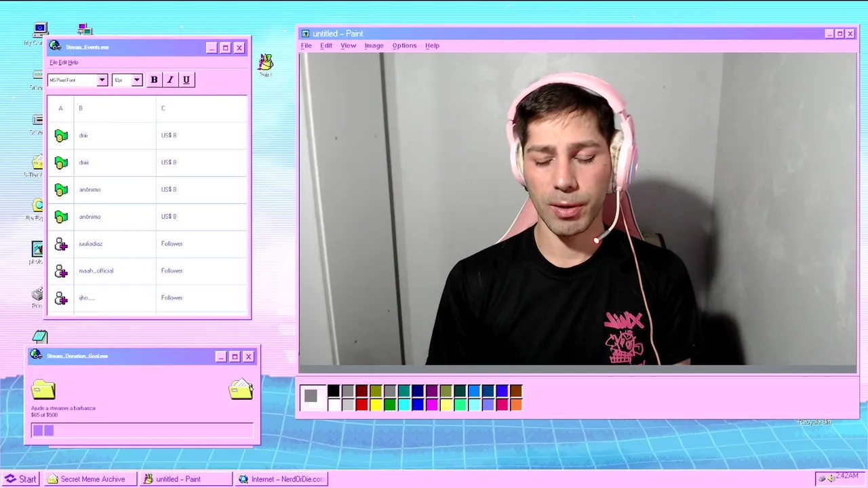Open the Help menu in Stream_Events.exe
The image size is (868, 488).
coord(73,62)
